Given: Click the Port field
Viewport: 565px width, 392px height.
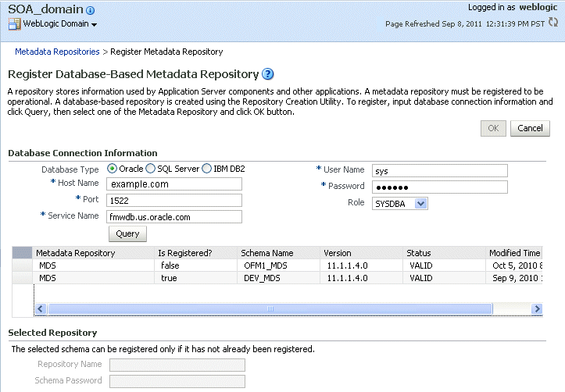Looking at the screenshot, I should (x=174, y=201).
